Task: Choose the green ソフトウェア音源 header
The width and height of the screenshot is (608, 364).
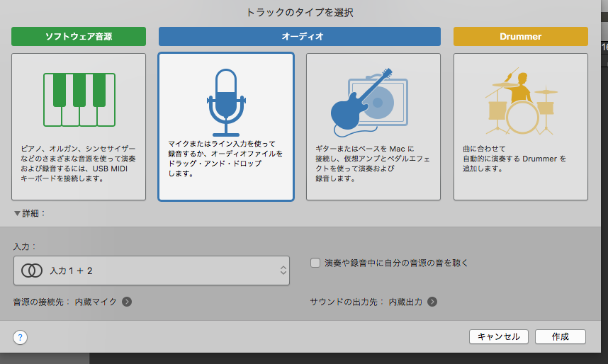Action: [79, 36]
